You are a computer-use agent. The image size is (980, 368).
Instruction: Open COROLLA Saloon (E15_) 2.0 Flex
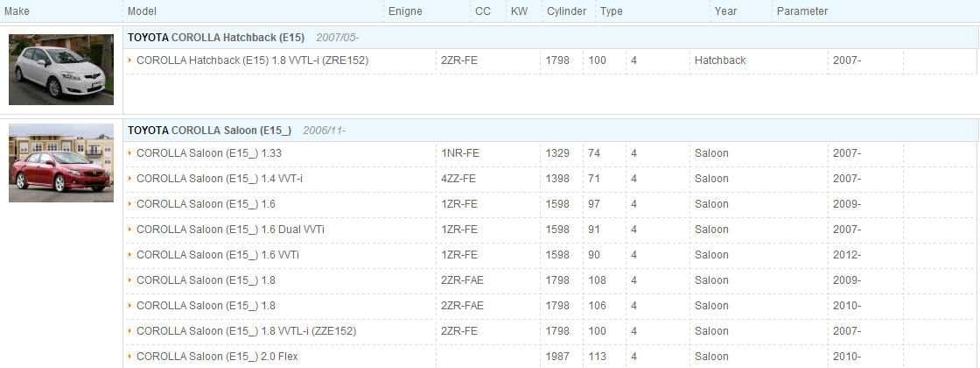tap(217, 357)
